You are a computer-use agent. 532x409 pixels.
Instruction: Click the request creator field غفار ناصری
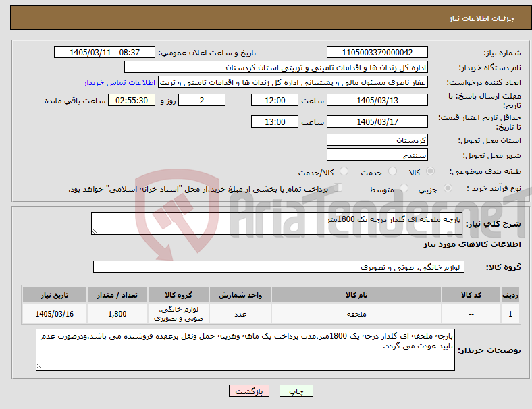293,82
